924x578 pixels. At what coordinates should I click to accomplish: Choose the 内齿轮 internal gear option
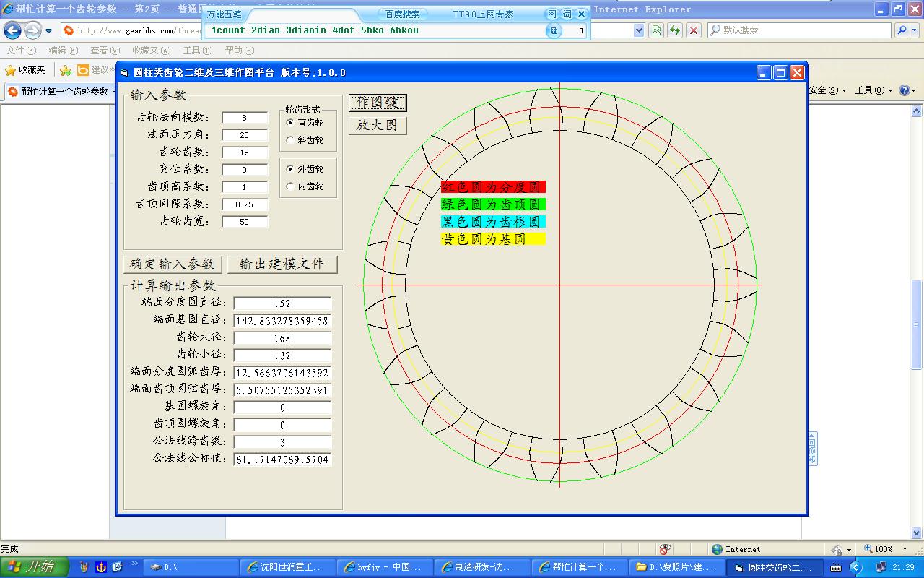304,186
